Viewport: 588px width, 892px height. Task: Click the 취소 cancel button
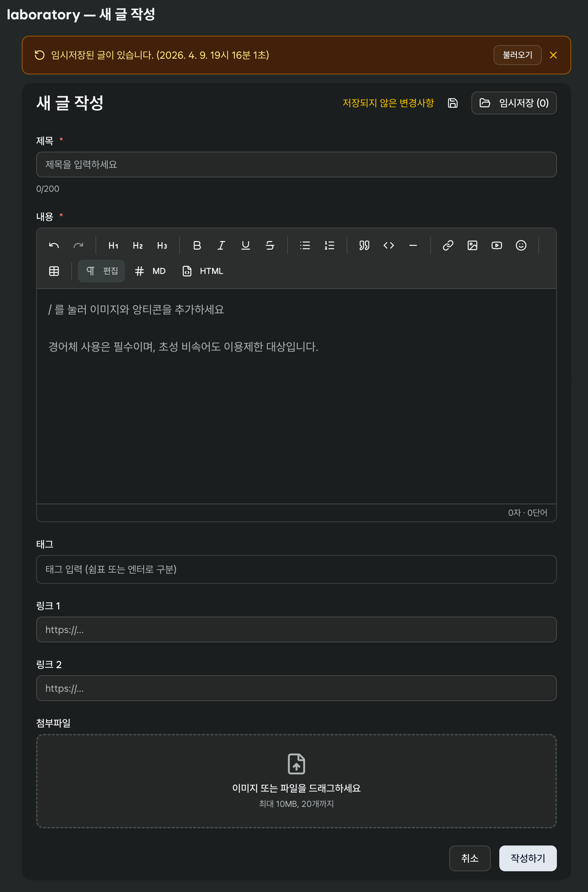pos(470,858)
